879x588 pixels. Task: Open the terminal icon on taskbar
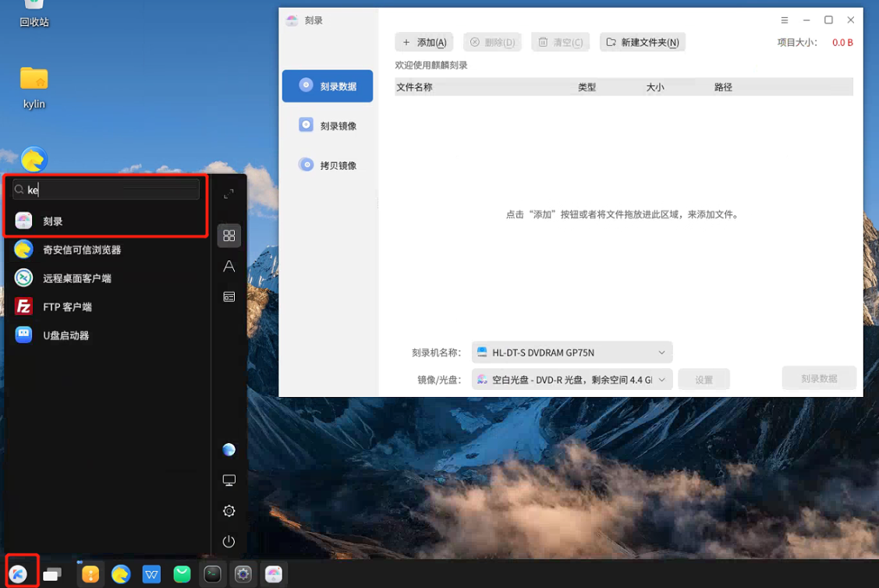pyautogui.click(x=212, y=574)
